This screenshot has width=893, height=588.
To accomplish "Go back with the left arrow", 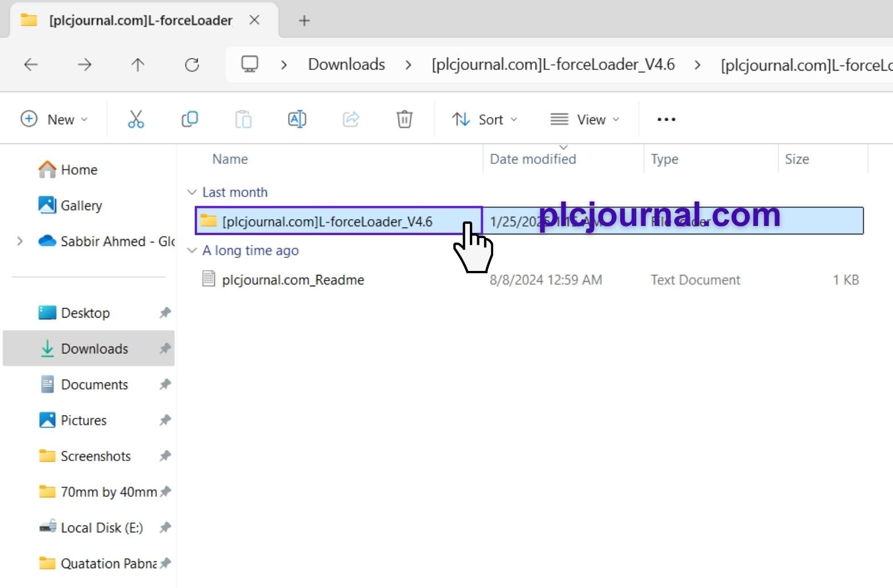I will 31,65.
